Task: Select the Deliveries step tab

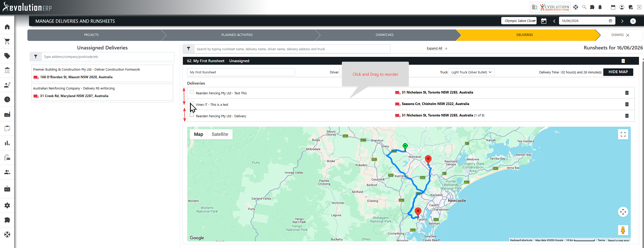Action: pyautogui.click(x=525, y=35)
